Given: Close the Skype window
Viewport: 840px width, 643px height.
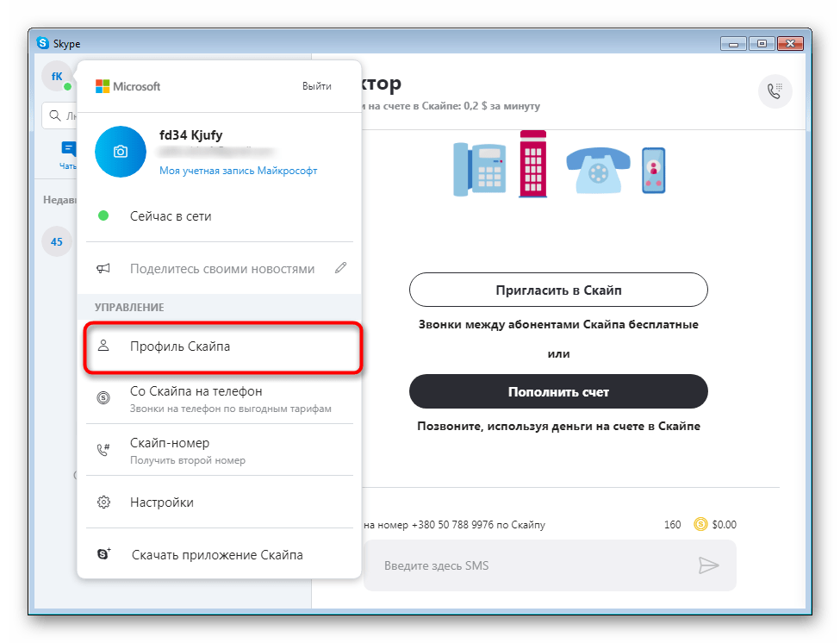Looking at the screenshot, I should tap(790, 43).
